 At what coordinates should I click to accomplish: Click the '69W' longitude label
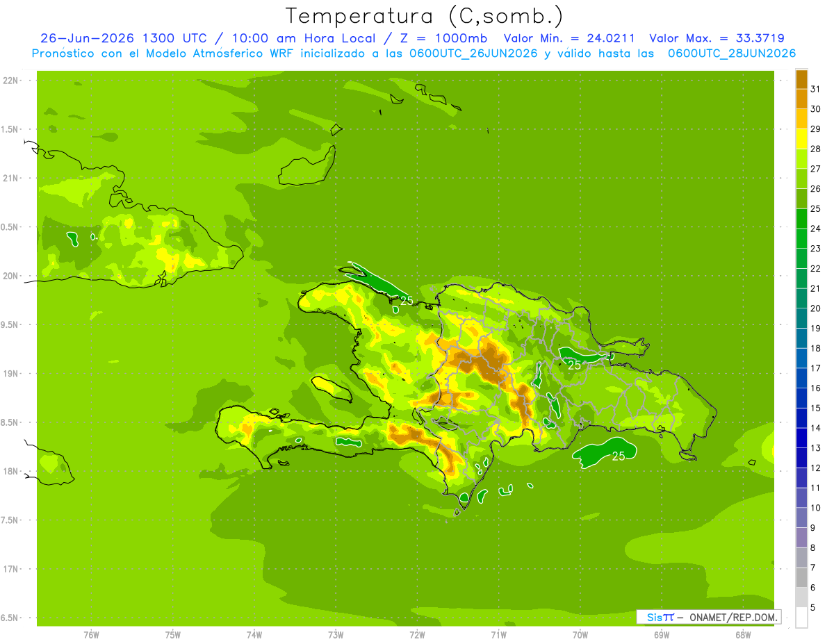[662, 635]
